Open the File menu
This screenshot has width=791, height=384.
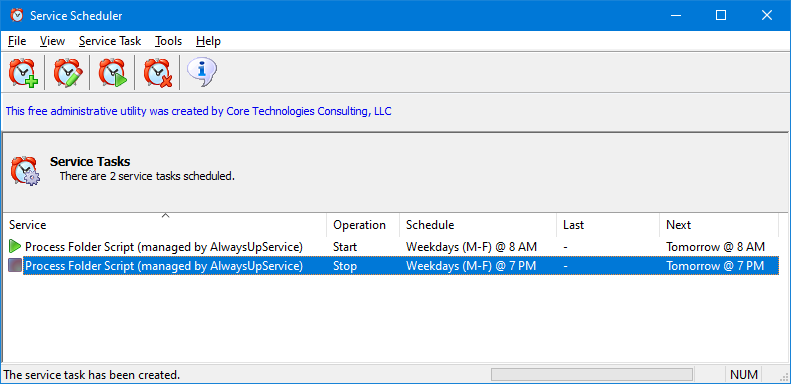click(17, 41)
